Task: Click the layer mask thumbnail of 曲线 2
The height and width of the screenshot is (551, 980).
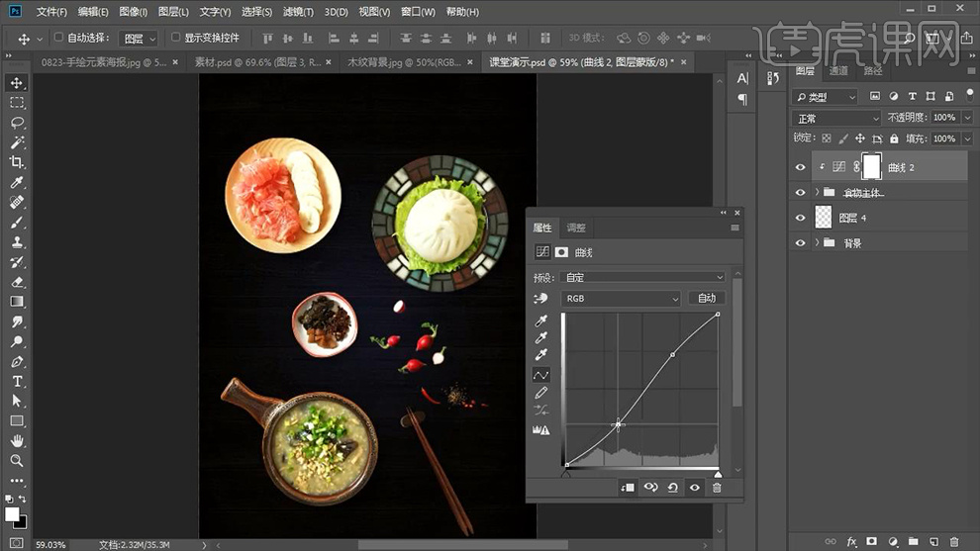Action: click(872, 166)
